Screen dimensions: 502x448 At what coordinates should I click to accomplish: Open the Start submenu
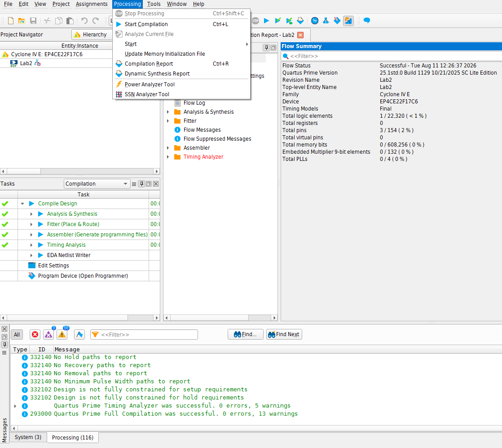coord(181,44)
